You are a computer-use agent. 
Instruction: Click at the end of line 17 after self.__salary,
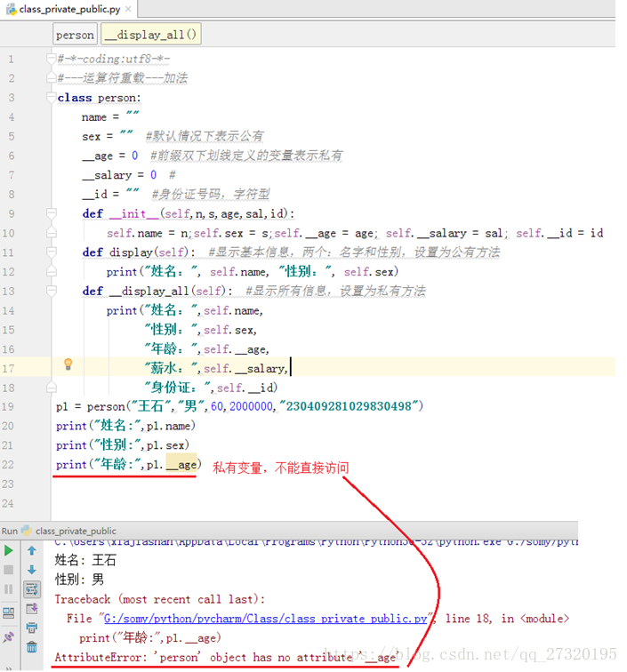tap(291, 368)
